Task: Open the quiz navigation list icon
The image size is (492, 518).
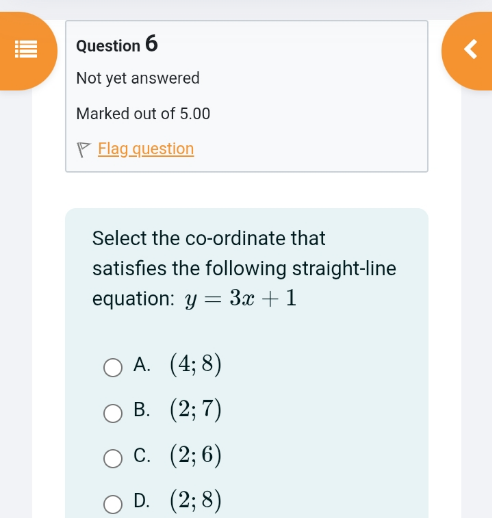Action: [26, 49]
